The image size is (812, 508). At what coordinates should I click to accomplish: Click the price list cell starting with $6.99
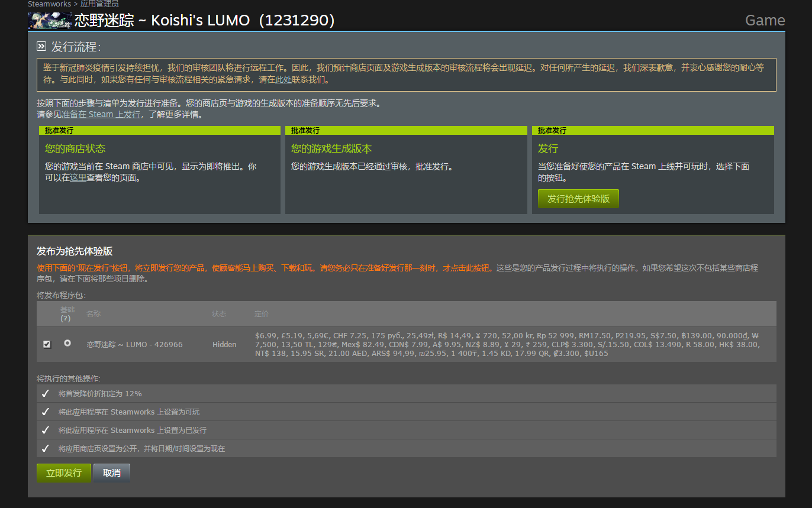pos(507,344)
